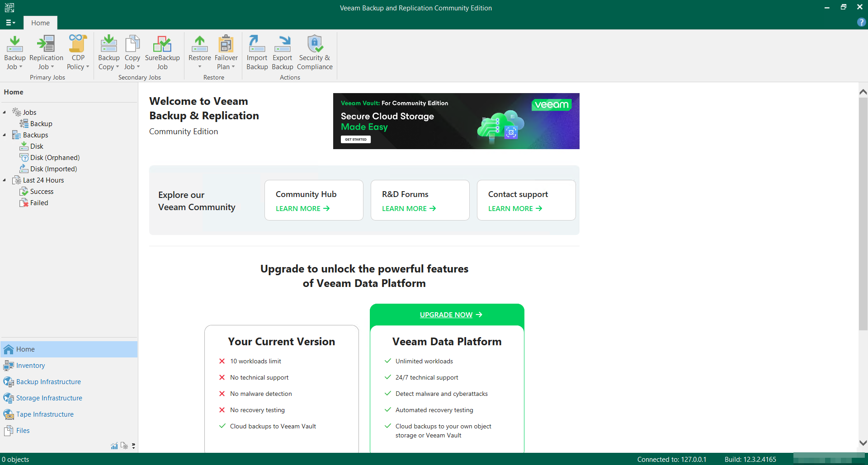Click the Veeam app icon in title bar
This screenshot has height=465, width=868.
point(9,8)
